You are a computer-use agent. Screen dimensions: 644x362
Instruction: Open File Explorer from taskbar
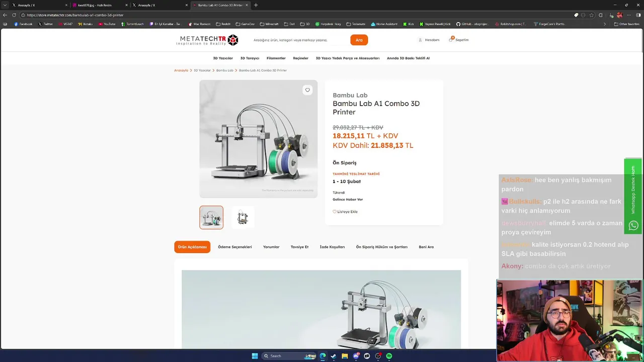click(345, 356)
